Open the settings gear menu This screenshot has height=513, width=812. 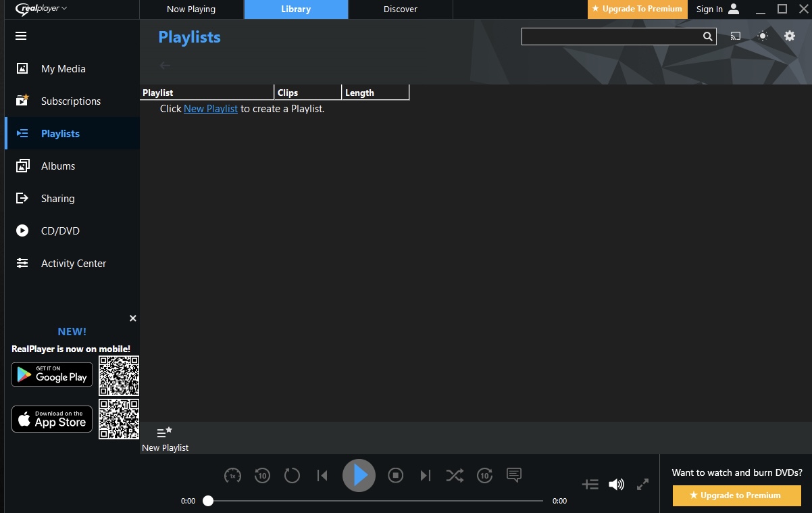(x=789, y=36)
